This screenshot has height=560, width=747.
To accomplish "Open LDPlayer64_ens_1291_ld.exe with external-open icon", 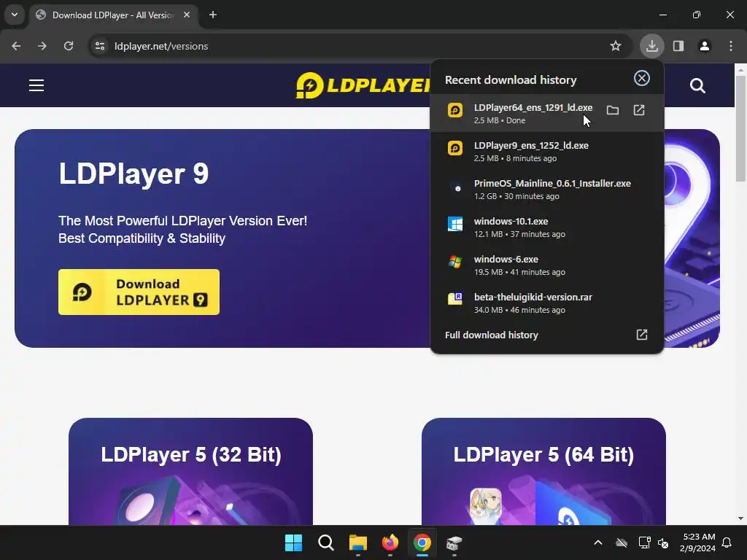I will (x=639, y=111).
